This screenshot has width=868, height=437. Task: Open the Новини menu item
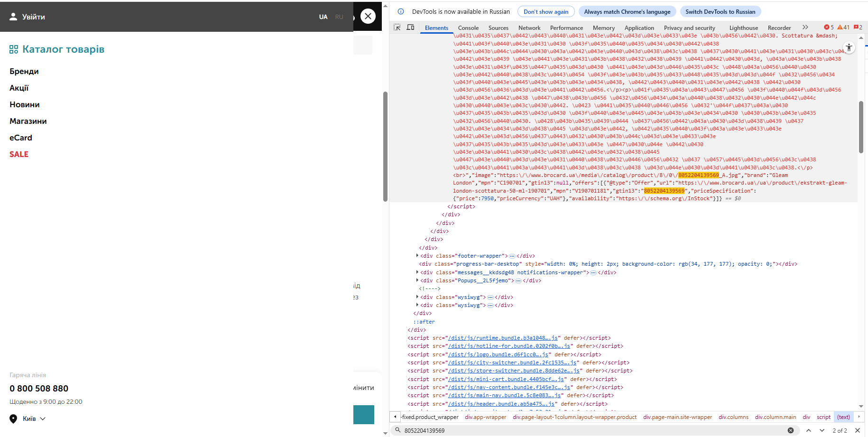click(25, 104)
